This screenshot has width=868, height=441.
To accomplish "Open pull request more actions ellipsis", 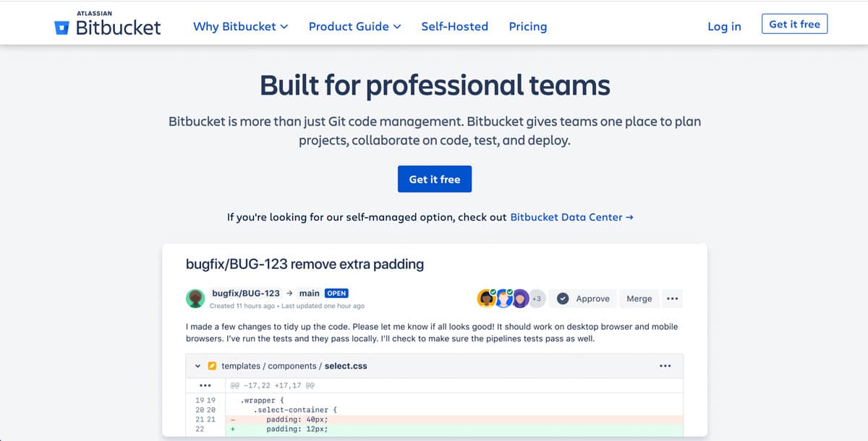I will (672, 299).
